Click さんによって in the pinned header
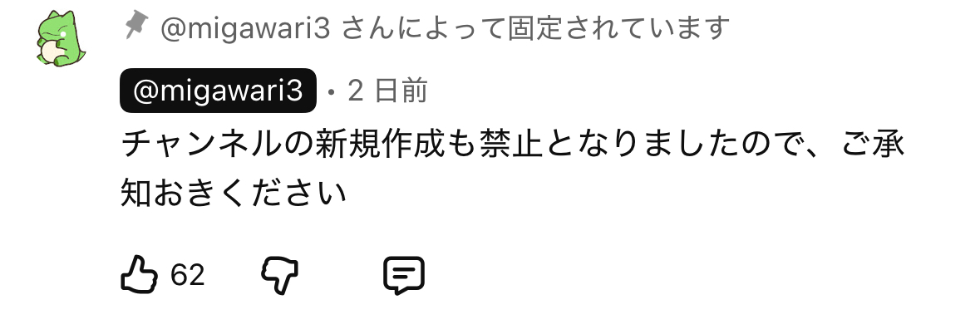 tap(422, 28)
